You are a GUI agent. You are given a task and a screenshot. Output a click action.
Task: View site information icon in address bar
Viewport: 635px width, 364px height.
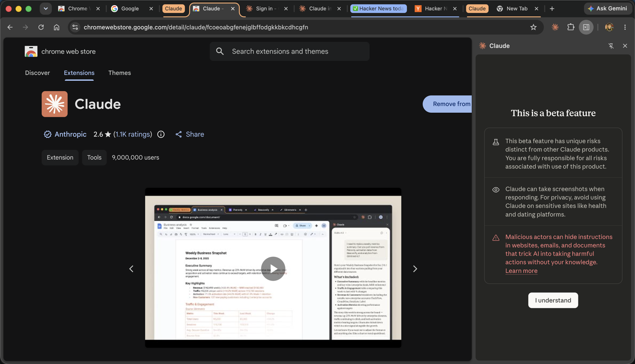pyautogui.click(x=75, y=27)
